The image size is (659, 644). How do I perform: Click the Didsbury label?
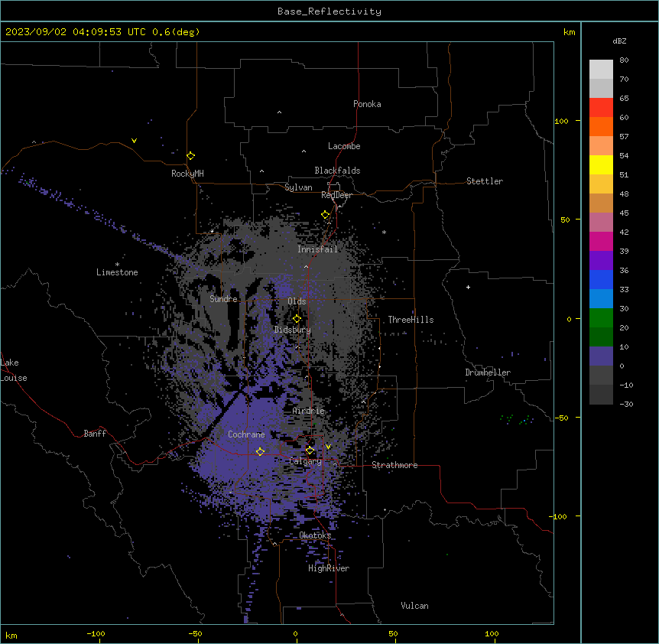click(x=293, y=330)
